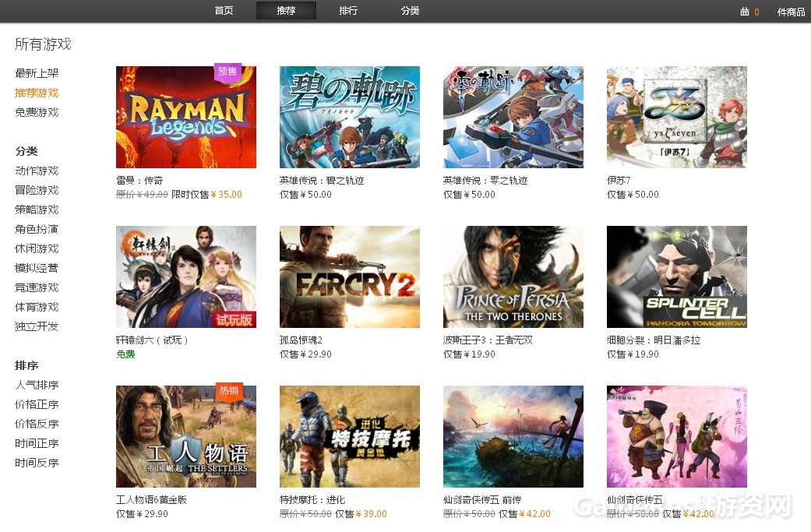Open the 排行 tab

[348, 10]
